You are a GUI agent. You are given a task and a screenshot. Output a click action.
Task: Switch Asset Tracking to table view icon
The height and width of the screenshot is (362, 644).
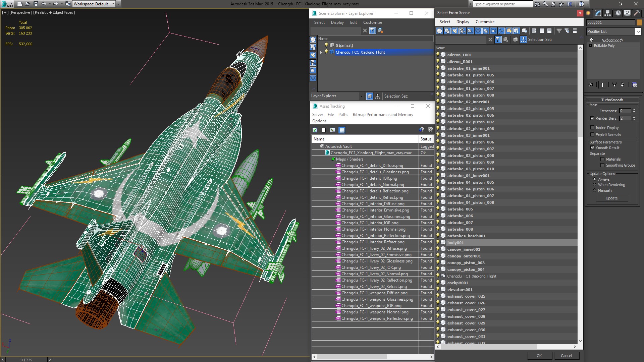342,130
